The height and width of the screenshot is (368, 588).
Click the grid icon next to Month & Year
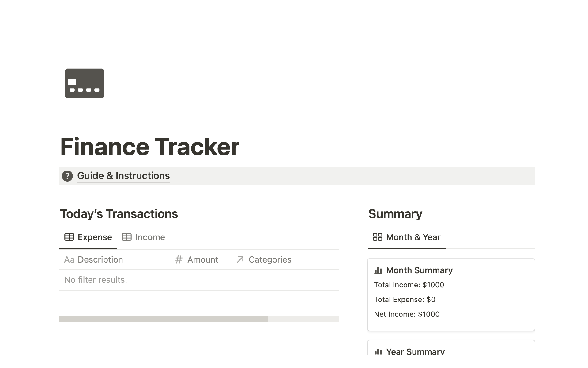[x=378, y=237]
